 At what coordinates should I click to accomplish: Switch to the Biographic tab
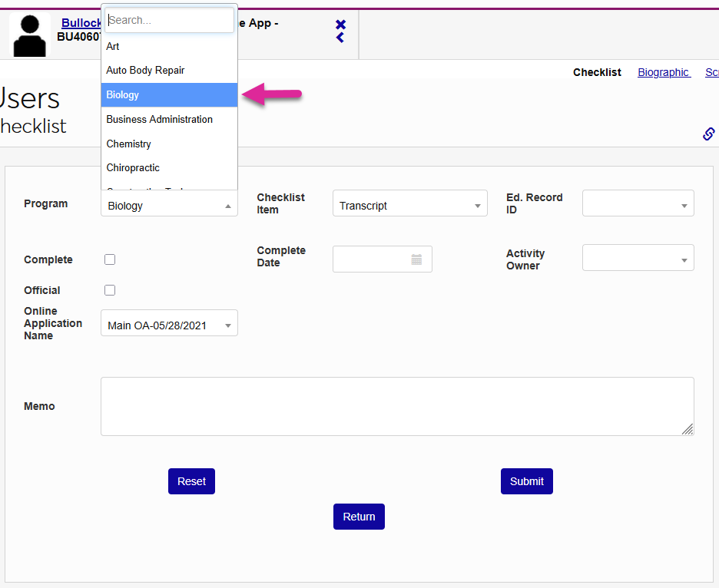664,72
